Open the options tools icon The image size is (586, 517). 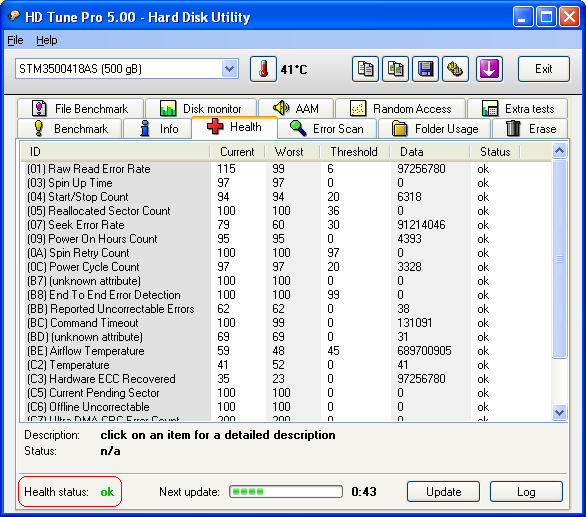pos(455,69)
